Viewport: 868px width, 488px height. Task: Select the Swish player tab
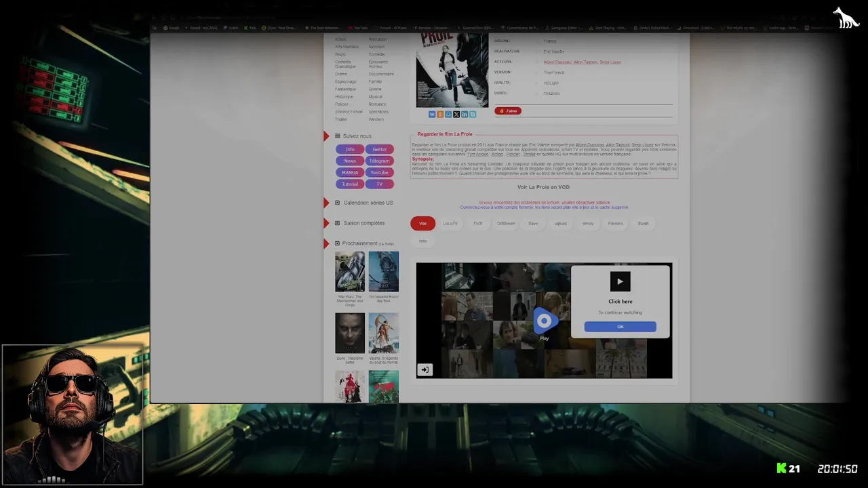tap(643, 223)
